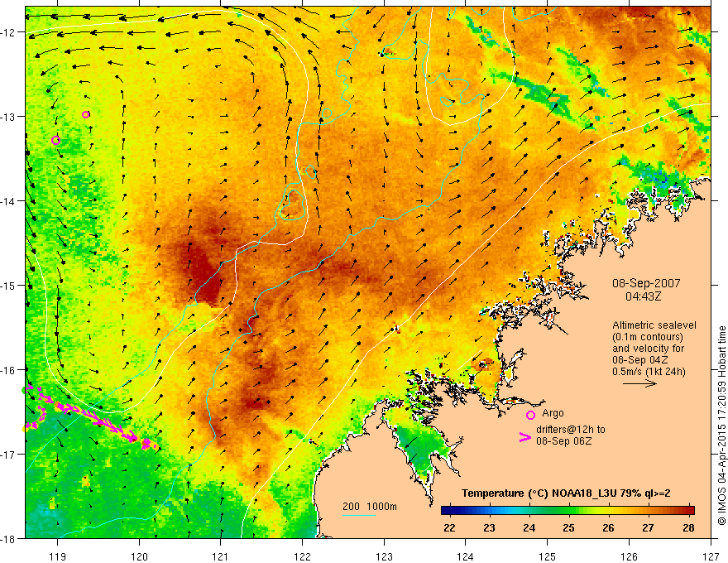Click the '121' longitude axis label

point(221,556)
